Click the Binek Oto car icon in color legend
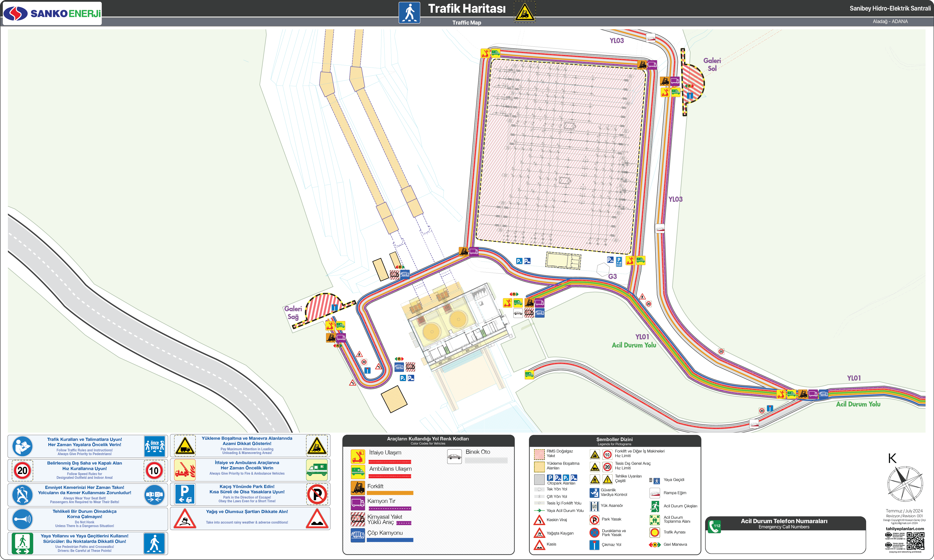Viewport: 934px width, 560px height. pos(454,457)
